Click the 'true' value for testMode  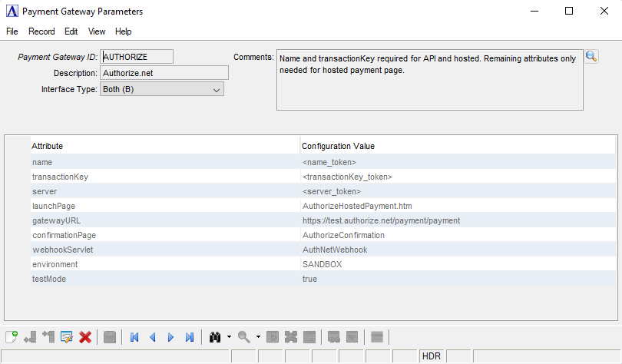click(458, 279)
